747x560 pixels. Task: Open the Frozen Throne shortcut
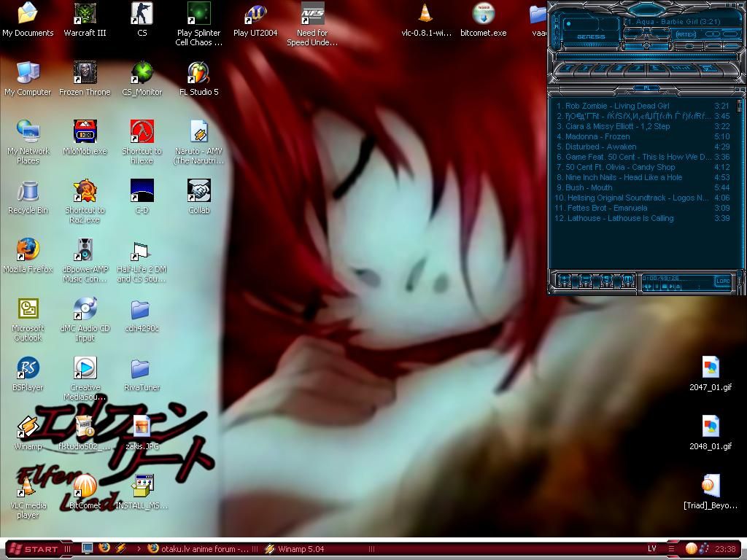point(85,79)
